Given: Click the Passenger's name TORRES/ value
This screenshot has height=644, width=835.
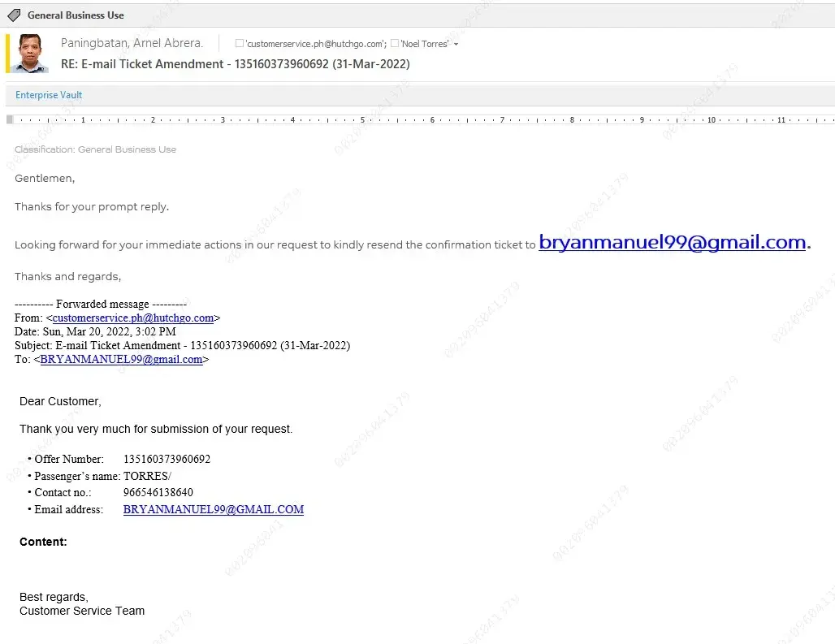Looking at the screenshot, I should click(147, 476).
